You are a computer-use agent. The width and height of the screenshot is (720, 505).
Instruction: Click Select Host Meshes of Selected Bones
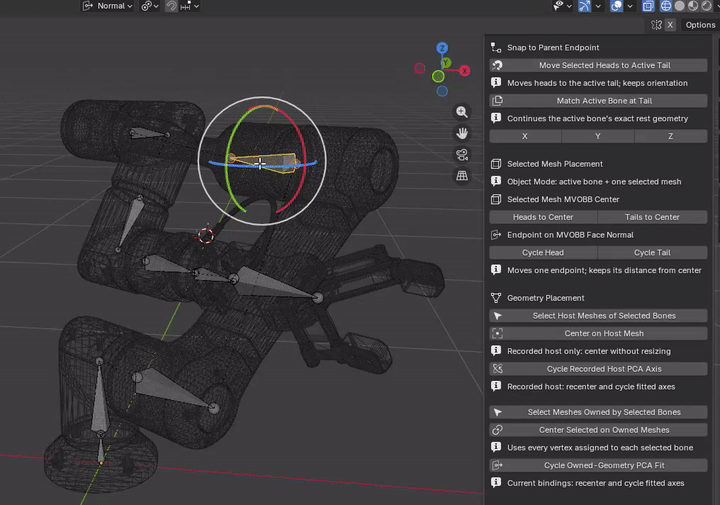598,316
